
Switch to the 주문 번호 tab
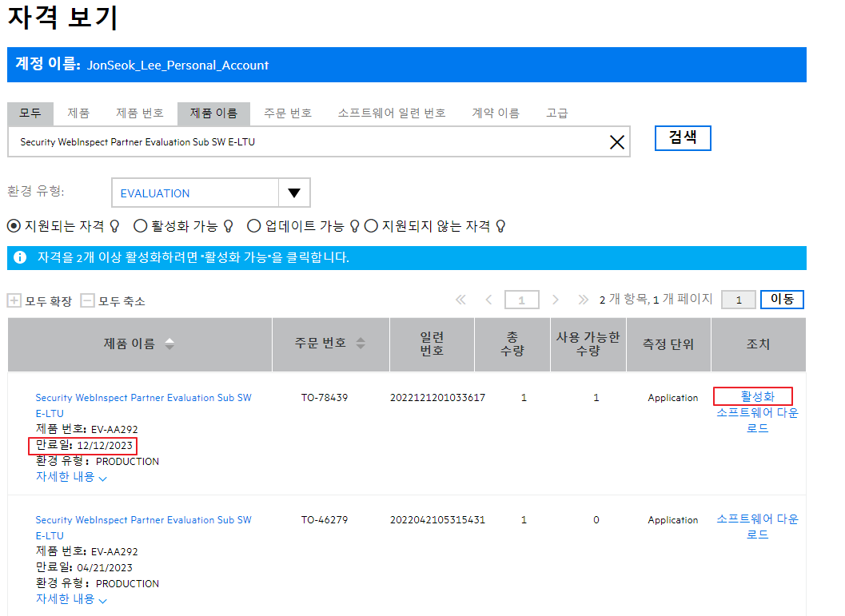[288, 113]
